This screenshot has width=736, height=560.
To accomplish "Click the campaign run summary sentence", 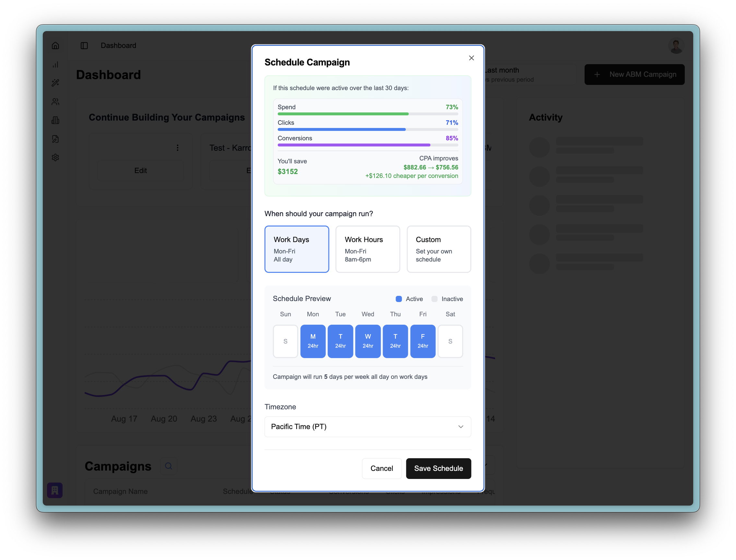I will (x=350, y=377).
